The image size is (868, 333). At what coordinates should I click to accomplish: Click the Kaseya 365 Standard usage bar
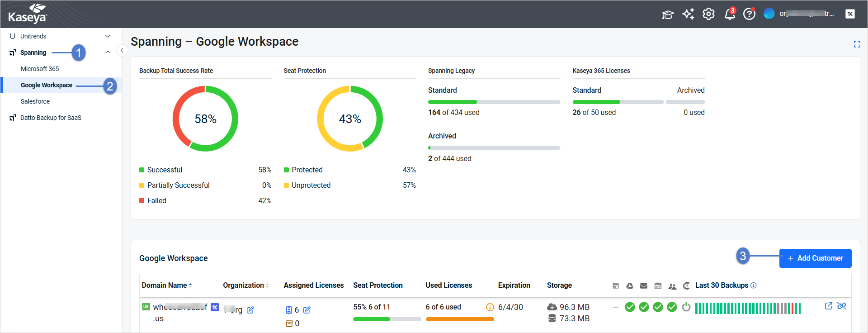(x=618, y=102)
